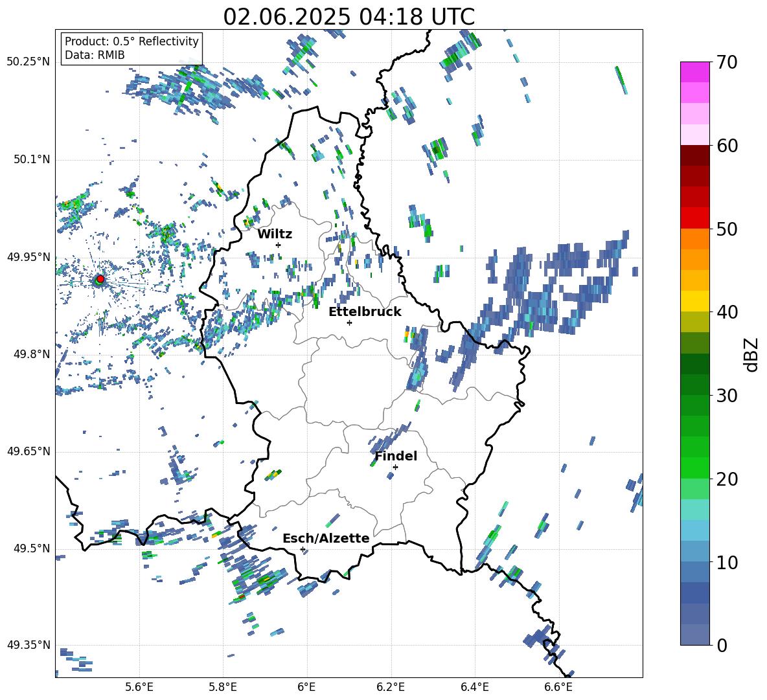Click the 49.35°N latitude label
The image size is (767, 700).
pyautogui.click(x=29, y=645)
